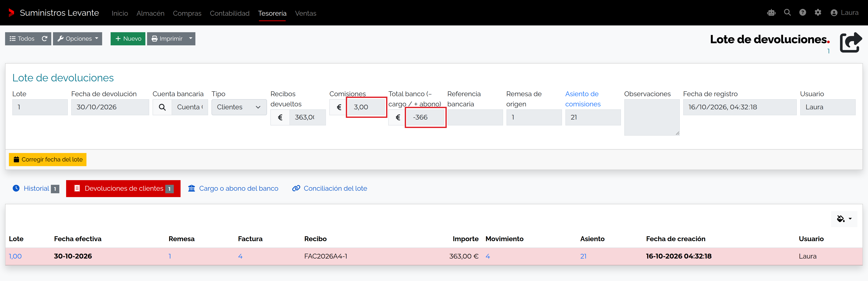
Task: Select the Devoluciones de clientes tab
Action: (x=123, y=189)
